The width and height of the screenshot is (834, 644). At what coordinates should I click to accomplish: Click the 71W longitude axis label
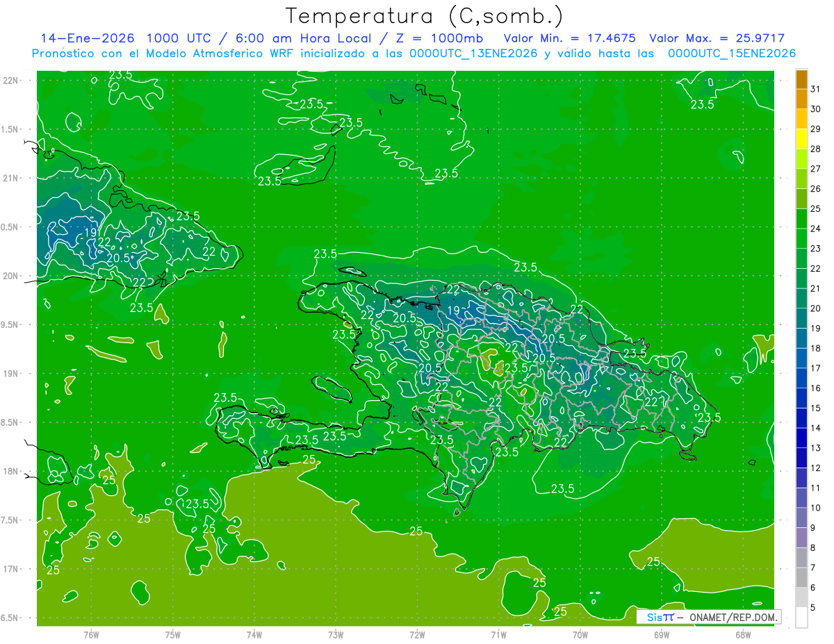tap(498, 634)
